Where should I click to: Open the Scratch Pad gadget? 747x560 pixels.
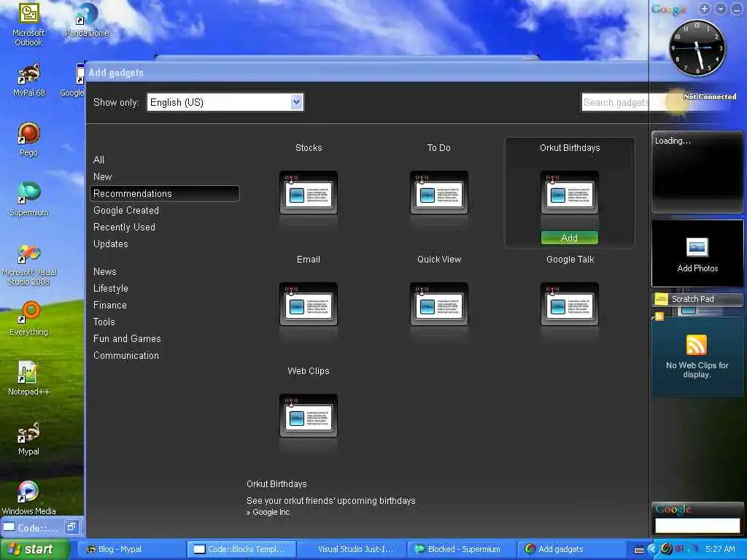tap(697, 299)
